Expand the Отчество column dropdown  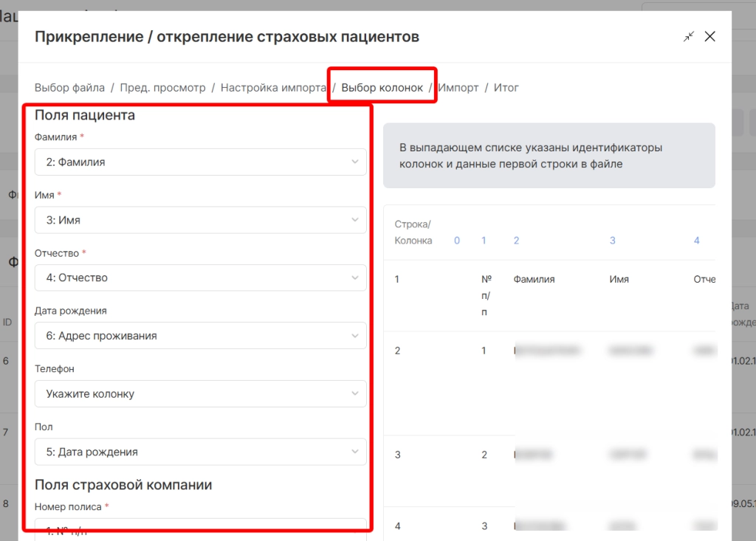click(x=200, y=278)
